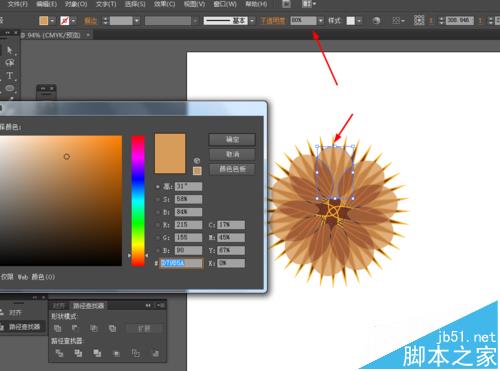This screenshot has width=500, height=371.
Task: Select the H (hue) radio button
Action: pyautogui.click(x=158, y=187)
